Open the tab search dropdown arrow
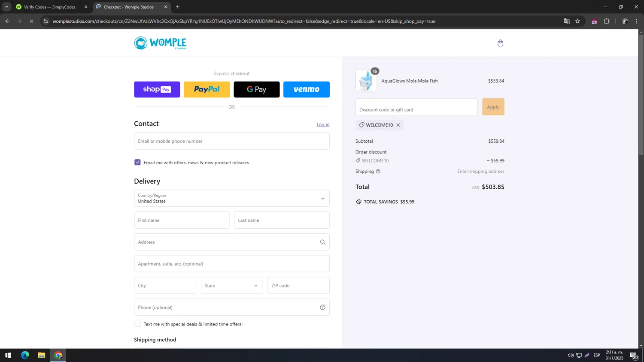 tap(6, 7)
